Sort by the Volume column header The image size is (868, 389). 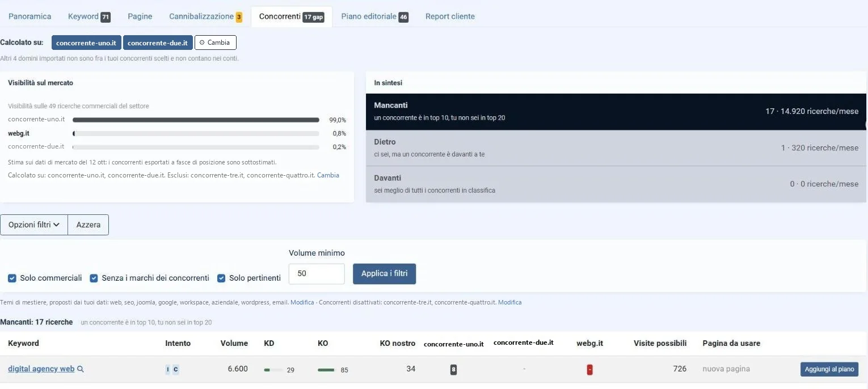pos(234,343)
